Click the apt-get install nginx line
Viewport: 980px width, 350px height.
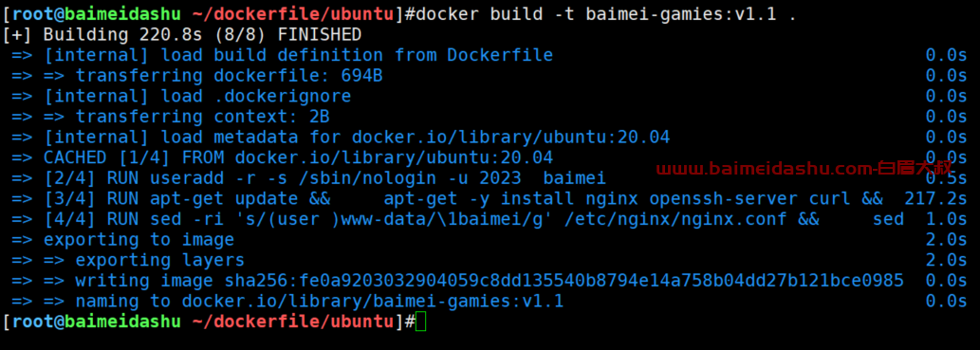tap(447, 199)
